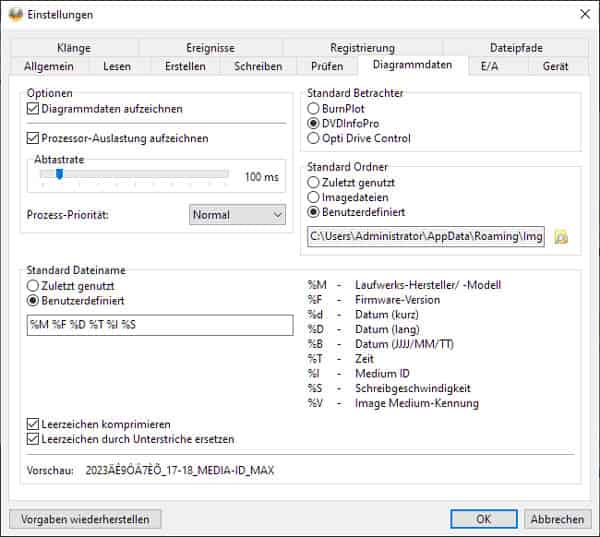This screenshot has height=537, width=600.
Task: Click the file name pattern input field
Action: click(160, 325)
